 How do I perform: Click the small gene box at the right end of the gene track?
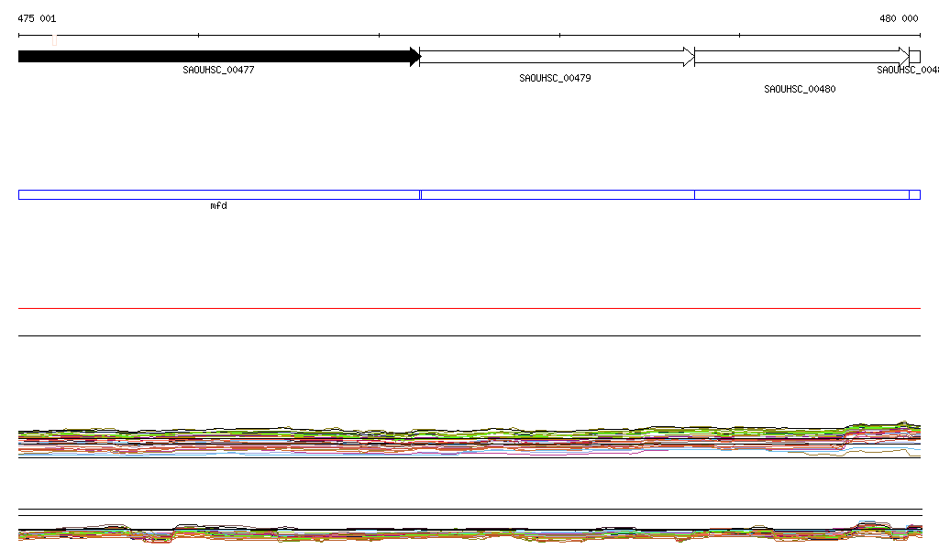(x=914, y=57)
